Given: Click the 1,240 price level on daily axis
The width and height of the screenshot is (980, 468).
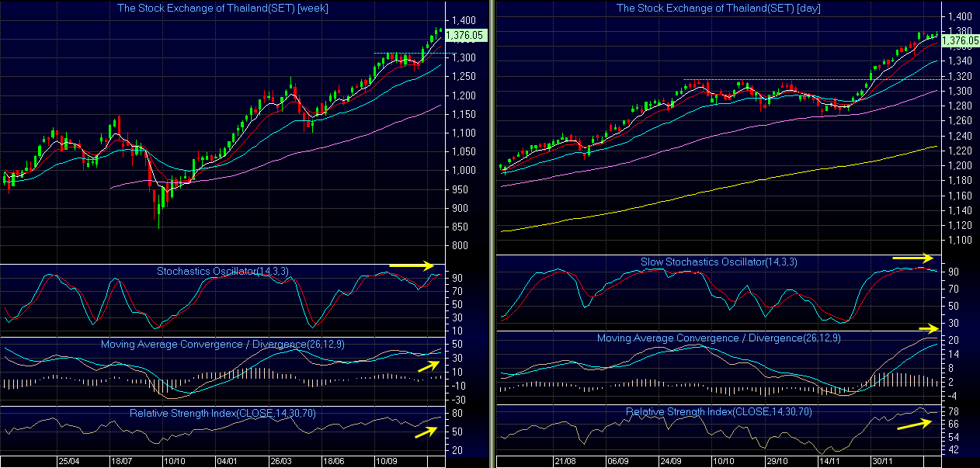Looking at the screenshot, I should click(959, 136).
